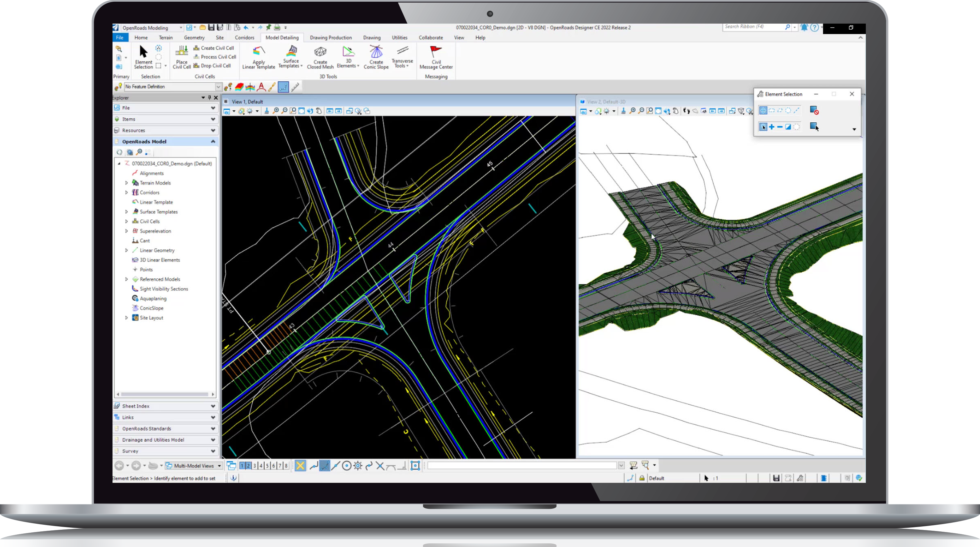Click Process Civil Cell

(215, 57)
